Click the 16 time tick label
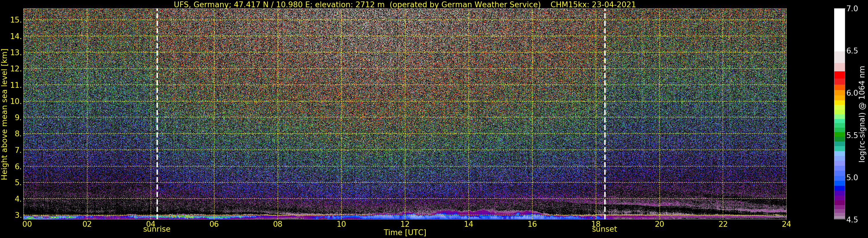Image resolution: width=868 pixels, height=238 pixels. 532,224
